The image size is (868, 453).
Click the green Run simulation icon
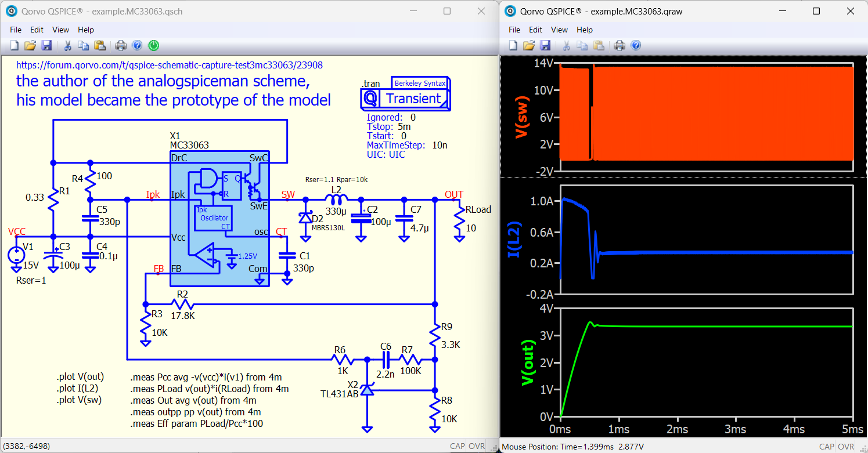pos(153,45)
